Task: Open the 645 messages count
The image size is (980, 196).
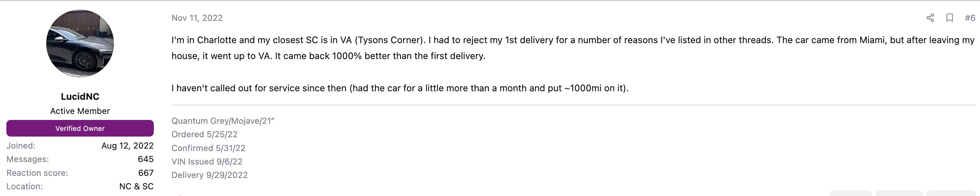Action: point(146,159)
